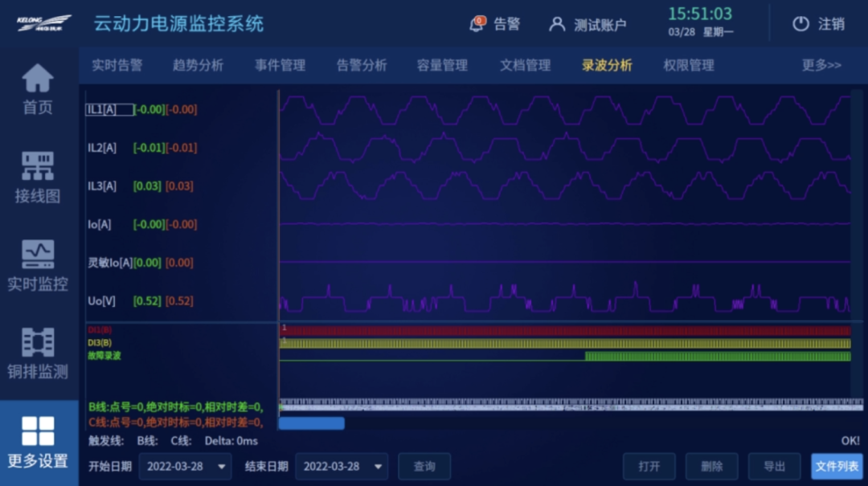Click the green 故障录波 signal bar
This screenshot has height=486, width=868.
coord(718,357)
